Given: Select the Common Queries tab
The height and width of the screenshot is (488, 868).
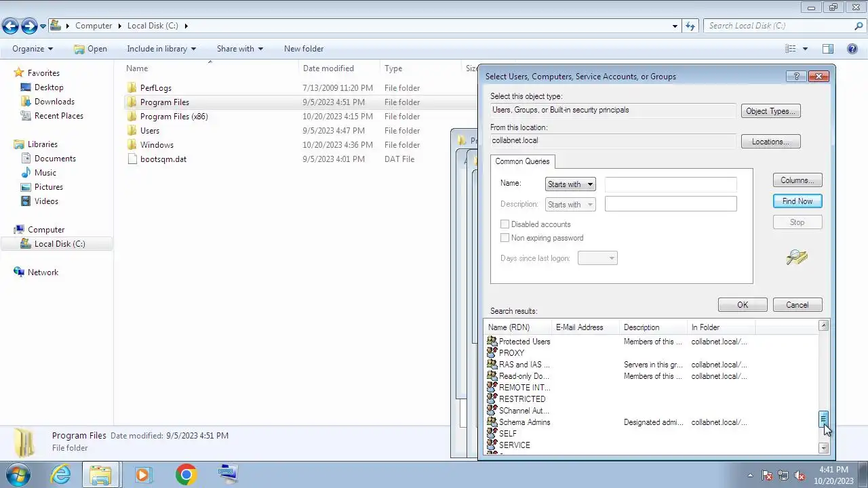Looking at the screenshot, I should click(x=522, y=161).
